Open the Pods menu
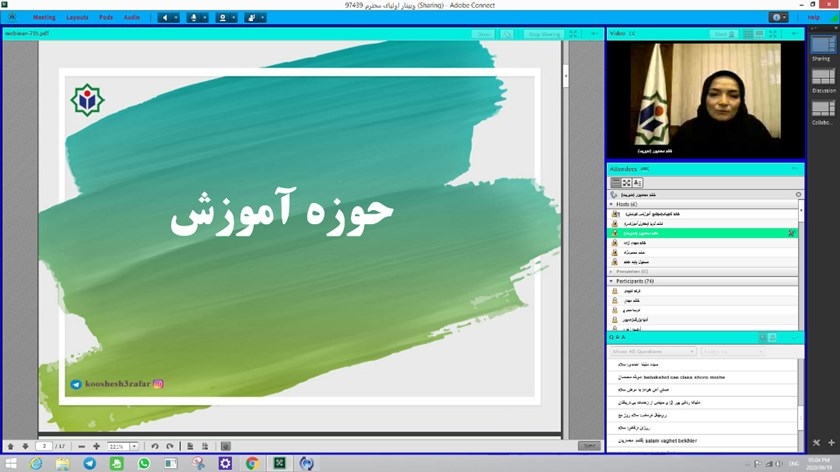Image resolution: width=840 pixels, height=472 pixels. [x=106, y=17]
